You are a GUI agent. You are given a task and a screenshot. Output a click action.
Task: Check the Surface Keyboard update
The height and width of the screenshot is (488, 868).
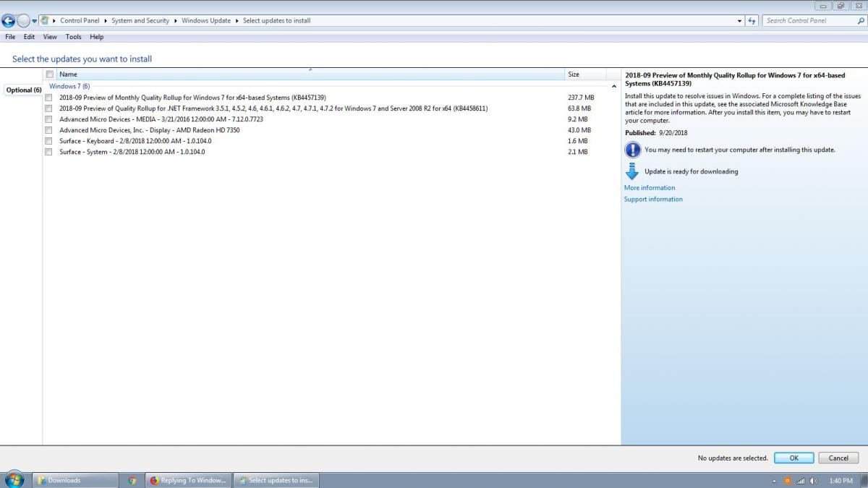48,141
